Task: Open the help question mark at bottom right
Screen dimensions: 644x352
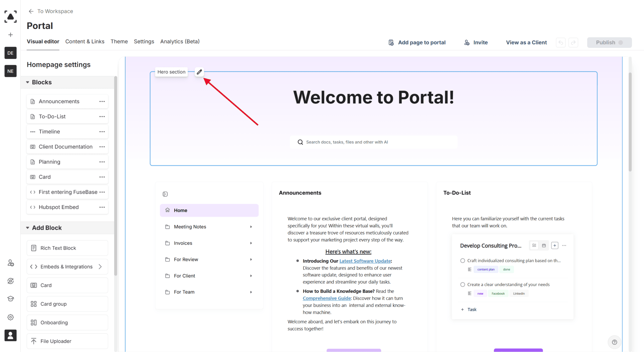Action: point(615,342)
